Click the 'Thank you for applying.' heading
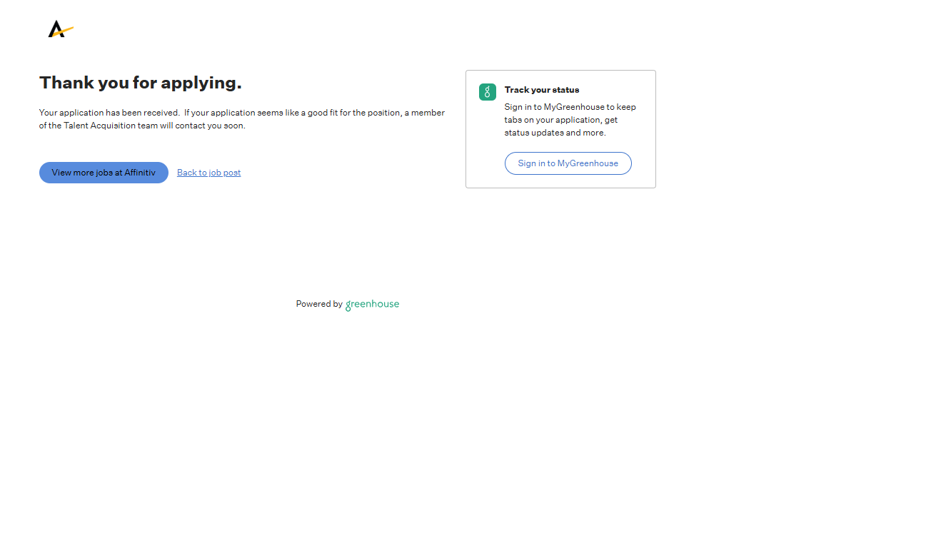Image resolution: width=926 pixels, height=560 pixels. [140, 83]
